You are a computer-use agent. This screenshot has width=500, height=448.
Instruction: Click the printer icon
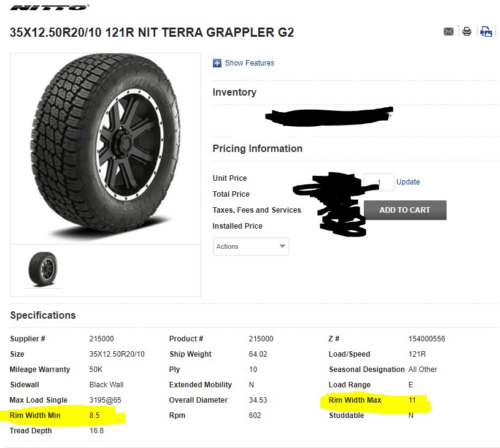click(x=466, y=31)
